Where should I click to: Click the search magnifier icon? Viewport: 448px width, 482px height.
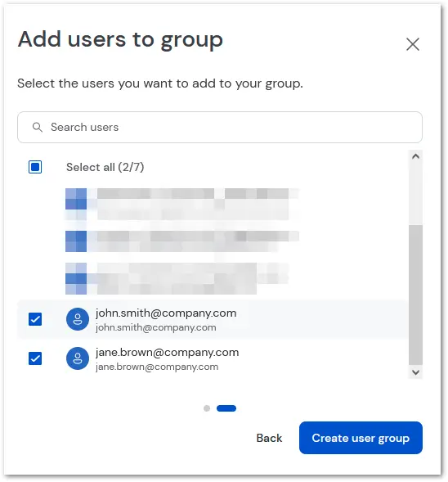coord(37,128)
